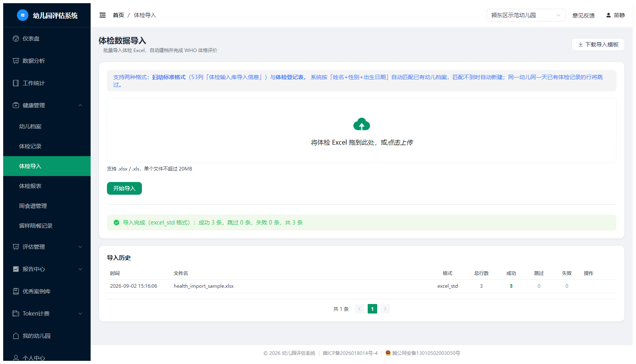Open 留样陪餐记录 in the sidebar
The height and width of the screenshot is (364, 636).
coord(47,226)
